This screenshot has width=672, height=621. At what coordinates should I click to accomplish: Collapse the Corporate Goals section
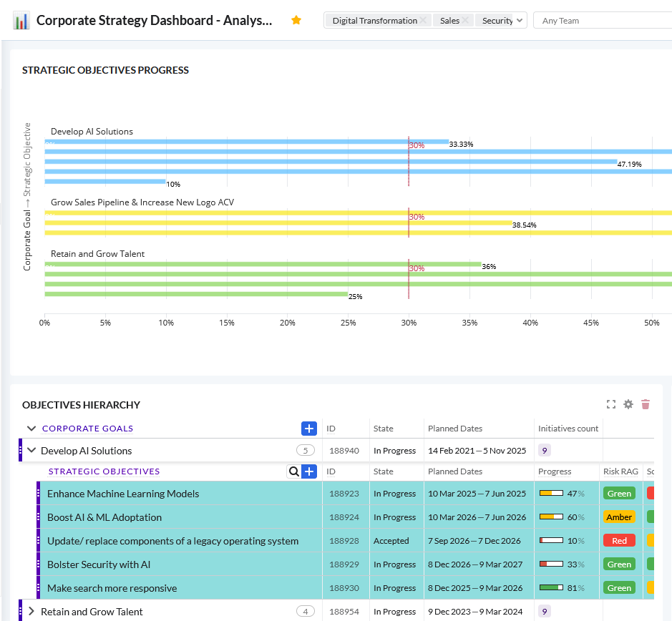tap(31, 429)
